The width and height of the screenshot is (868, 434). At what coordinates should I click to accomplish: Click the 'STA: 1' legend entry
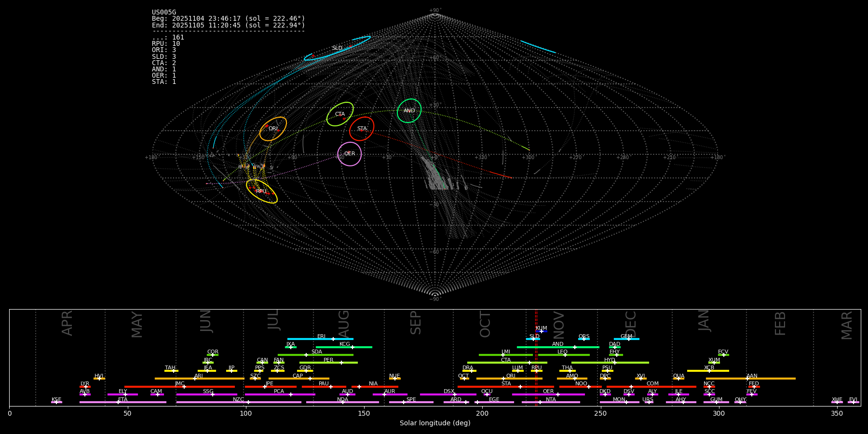pyautogui.click(x=164, y=82)
